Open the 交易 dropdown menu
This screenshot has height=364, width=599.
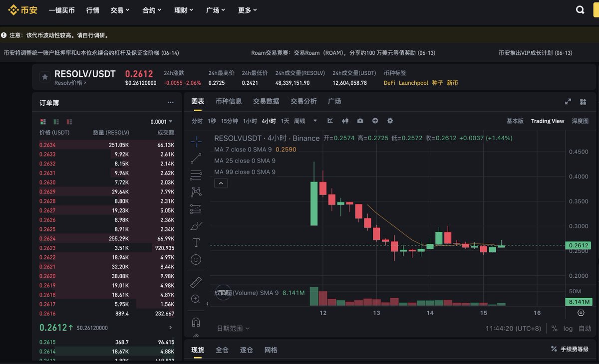pos(120,10)
